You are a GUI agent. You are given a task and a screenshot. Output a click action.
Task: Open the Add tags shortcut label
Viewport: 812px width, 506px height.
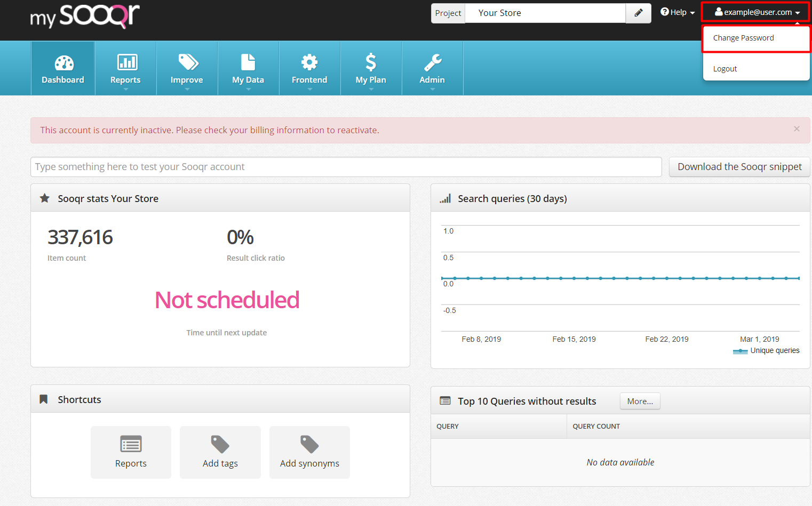pos(220,463)
